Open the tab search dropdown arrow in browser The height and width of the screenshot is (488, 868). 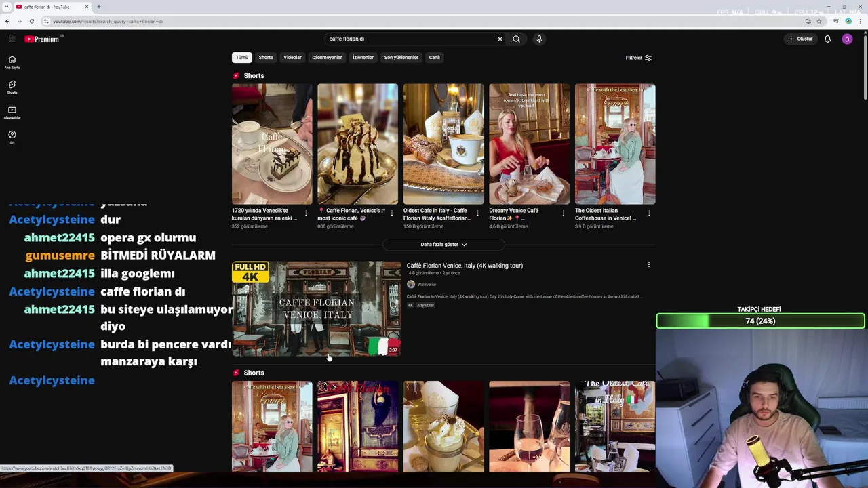[x=6, y=7]
